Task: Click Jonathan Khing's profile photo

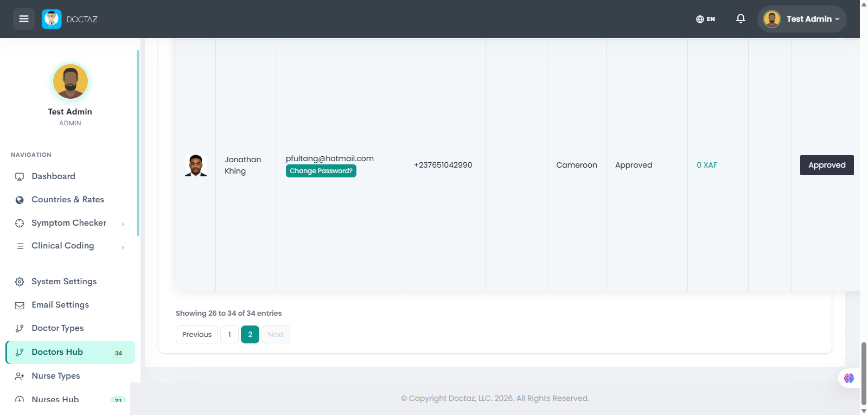Action: point(196,165)
